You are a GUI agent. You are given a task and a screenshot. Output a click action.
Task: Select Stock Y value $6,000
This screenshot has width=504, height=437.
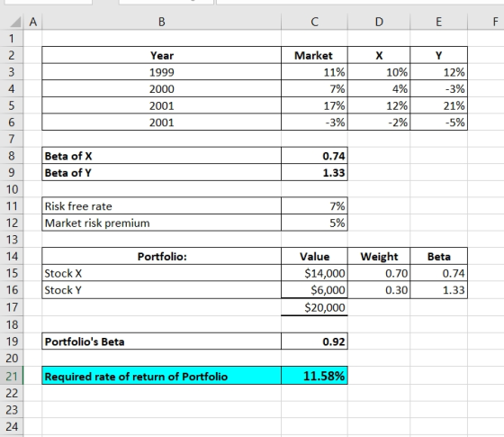(x=314, y=290)
